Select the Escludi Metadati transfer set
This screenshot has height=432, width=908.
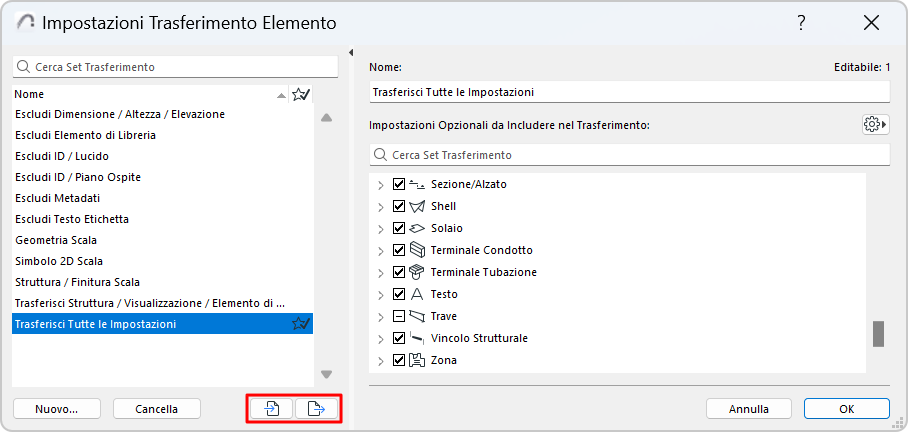pyautogui.click(x=57, y=198)
